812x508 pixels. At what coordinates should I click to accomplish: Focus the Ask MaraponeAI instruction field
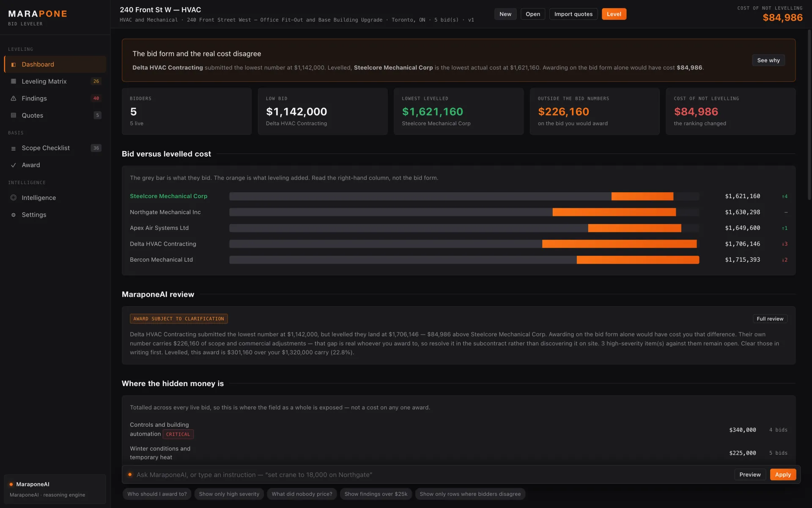(431, 475)
